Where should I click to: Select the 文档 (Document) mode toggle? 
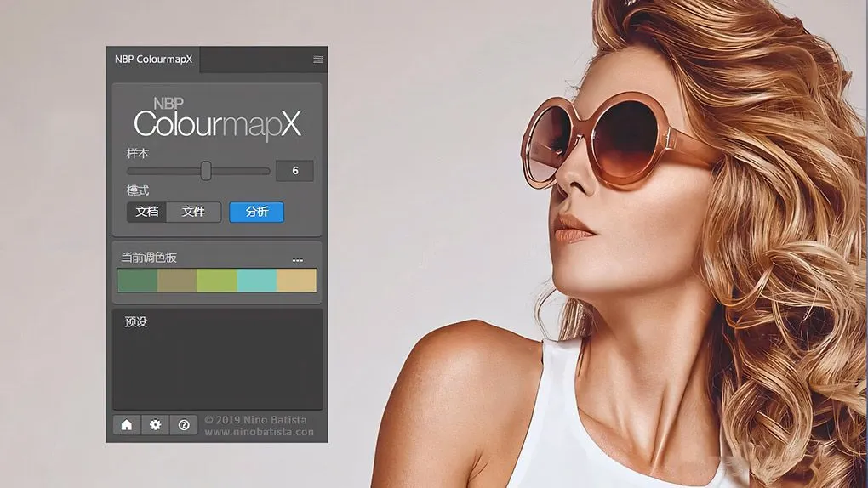point(147,212)
